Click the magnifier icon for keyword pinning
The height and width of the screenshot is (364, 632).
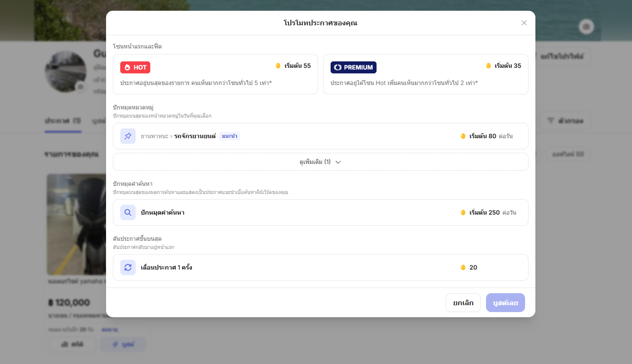click(128, 212)
